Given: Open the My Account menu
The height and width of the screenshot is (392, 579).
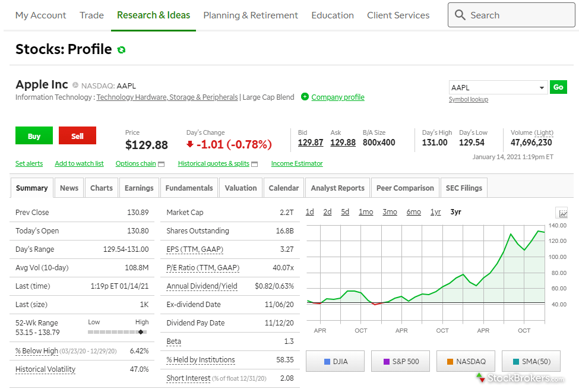Looking at the screenshot, I should pos(40,15).
